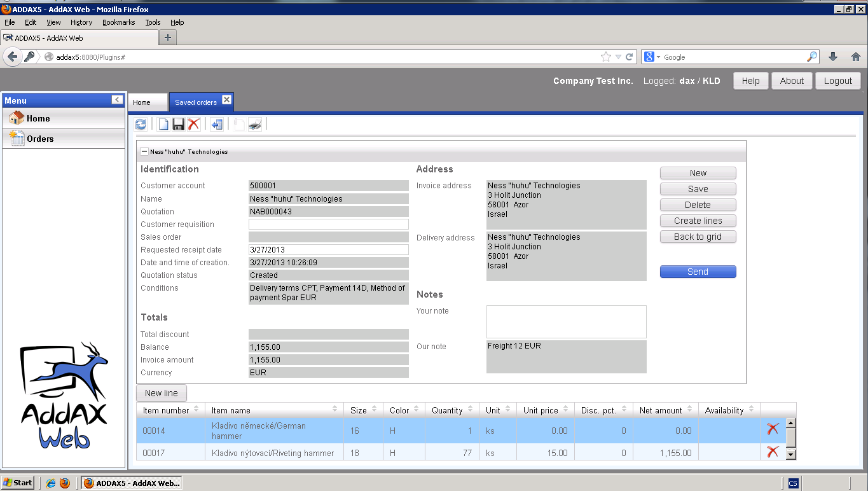868x491 pixels.
Task: Delete the German hammer line with red X
Action: click(x=773, y=429)
